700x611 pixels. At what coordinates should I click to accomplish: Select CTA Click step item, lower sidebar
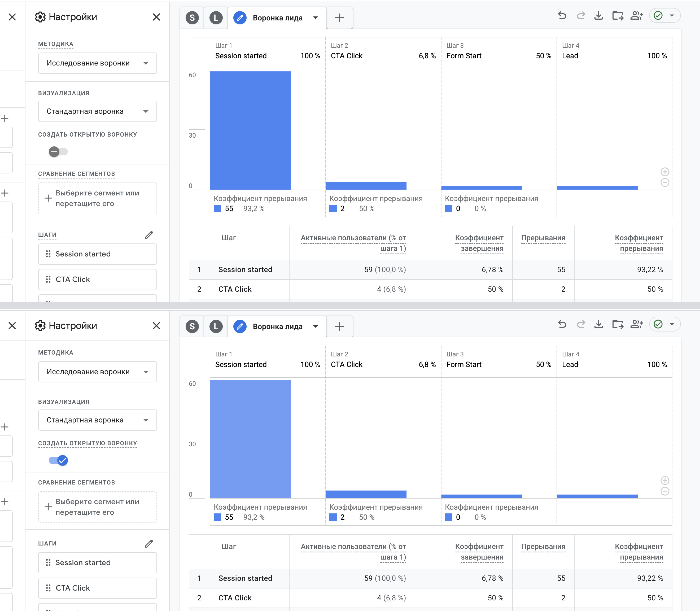(98, 588)
